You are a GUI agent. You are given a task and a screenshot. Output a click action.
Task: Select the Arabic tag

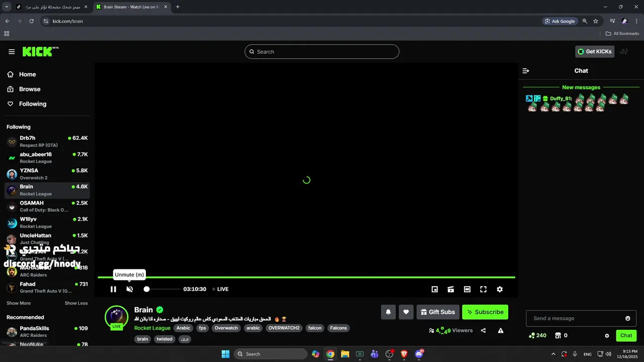(183, 328)
